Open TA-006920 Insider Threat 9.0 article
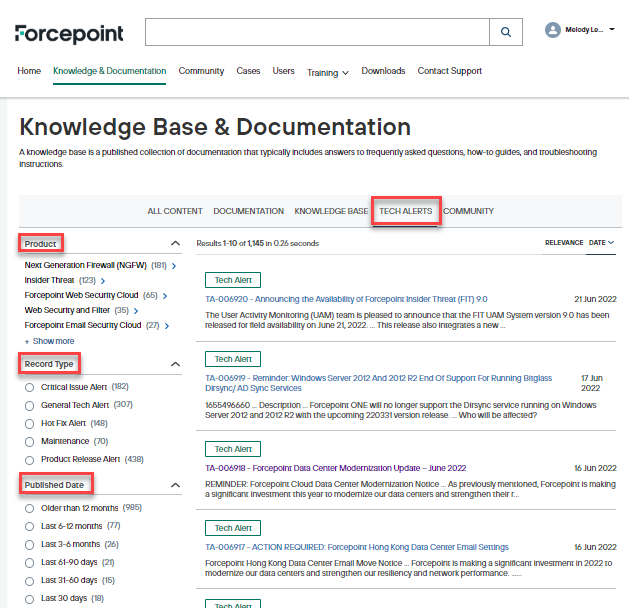This screenshot has height=608, width=629. (x=346, y=299)
